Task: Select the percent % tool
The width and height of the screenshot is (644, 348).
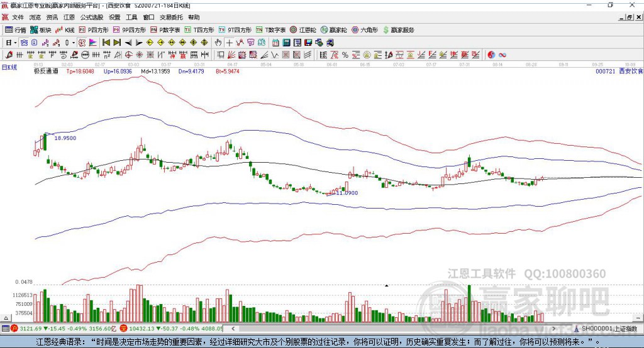Action: (x=345, y=55)
